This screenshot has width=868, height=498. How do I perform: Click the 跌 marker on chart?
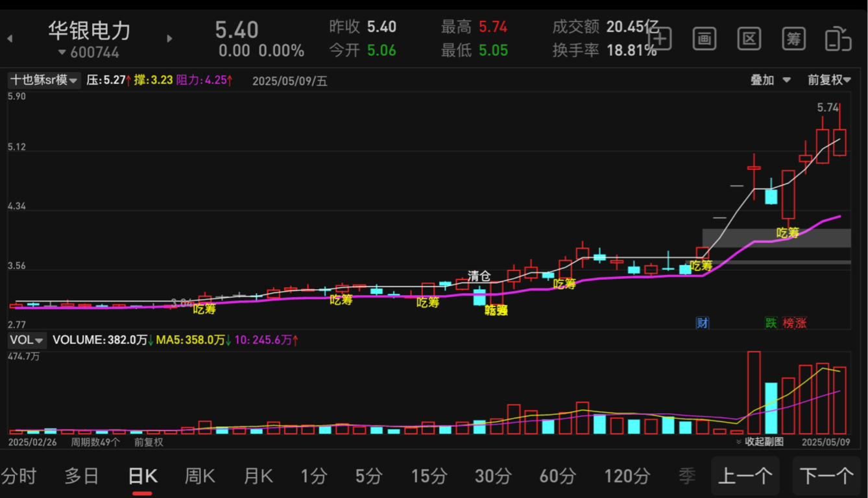[771, 322]
